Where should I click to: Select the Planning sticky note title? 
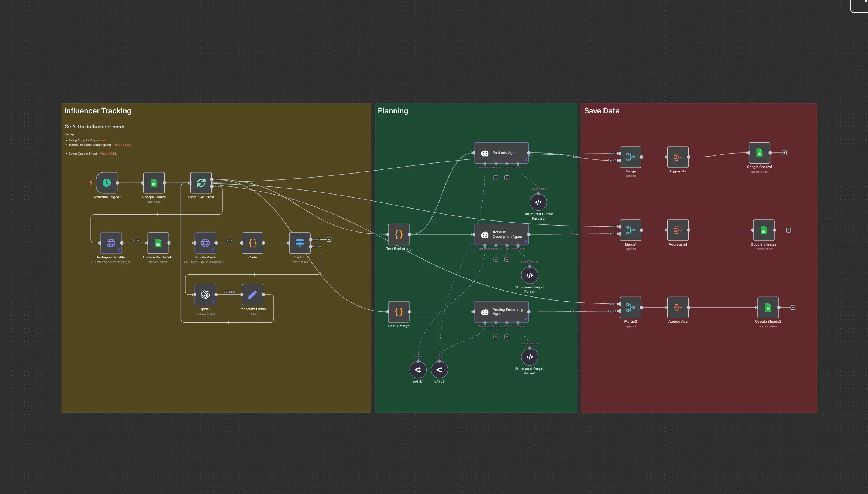tap(393, 111)
